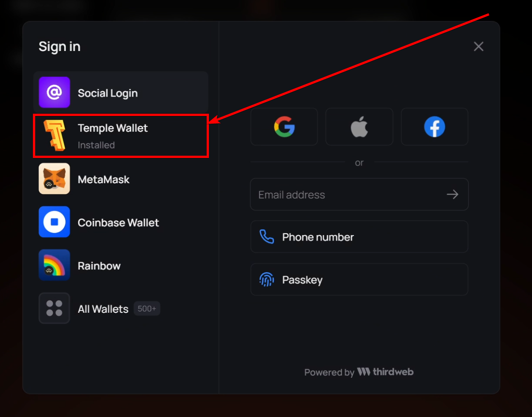Image resolution: width=532 pixels, height=417 pixels.
Task: Click the purple Social Login icon
Action: [x=54, y=92]
